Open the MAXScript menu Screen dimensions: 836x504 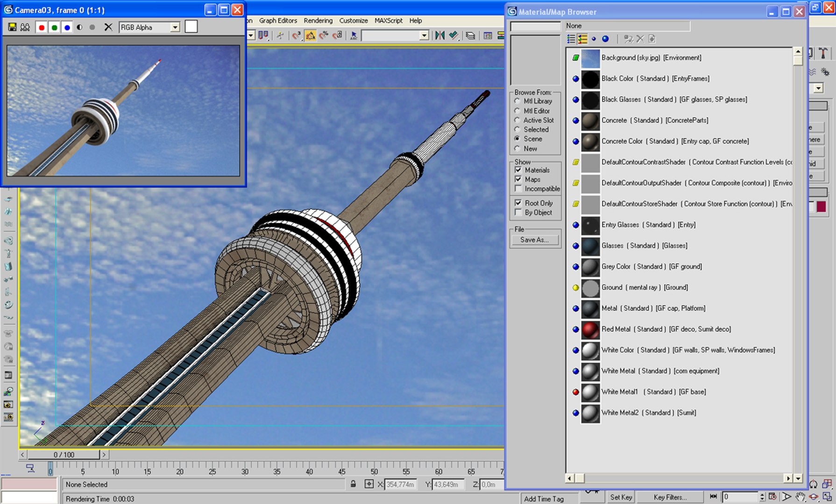coord(389,21)
